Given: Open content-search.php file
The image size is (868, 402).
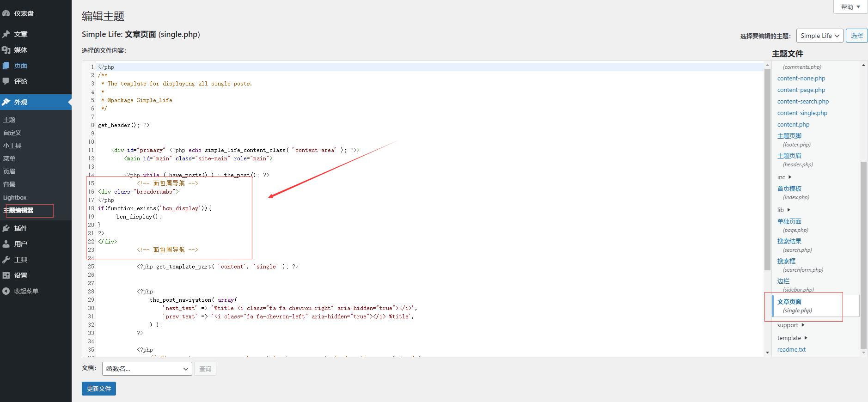Looking at the screenshot, I should tap(803, 102).
